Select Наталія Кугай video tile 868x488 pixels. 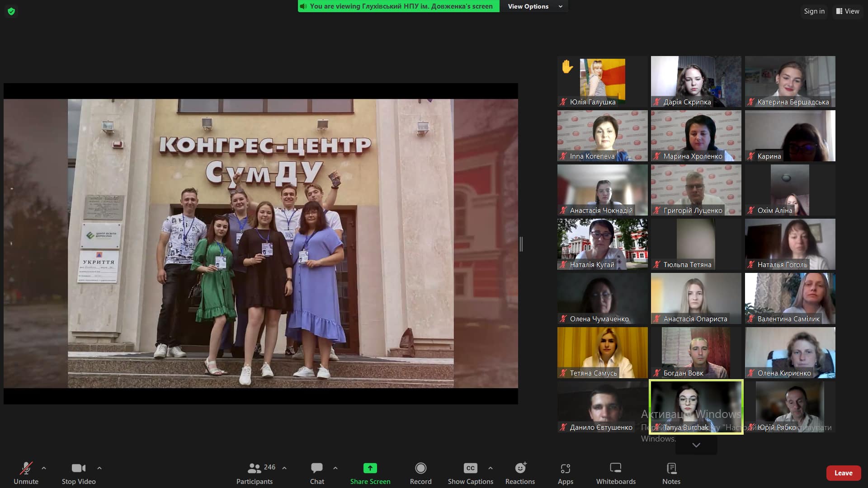(602, 244)
